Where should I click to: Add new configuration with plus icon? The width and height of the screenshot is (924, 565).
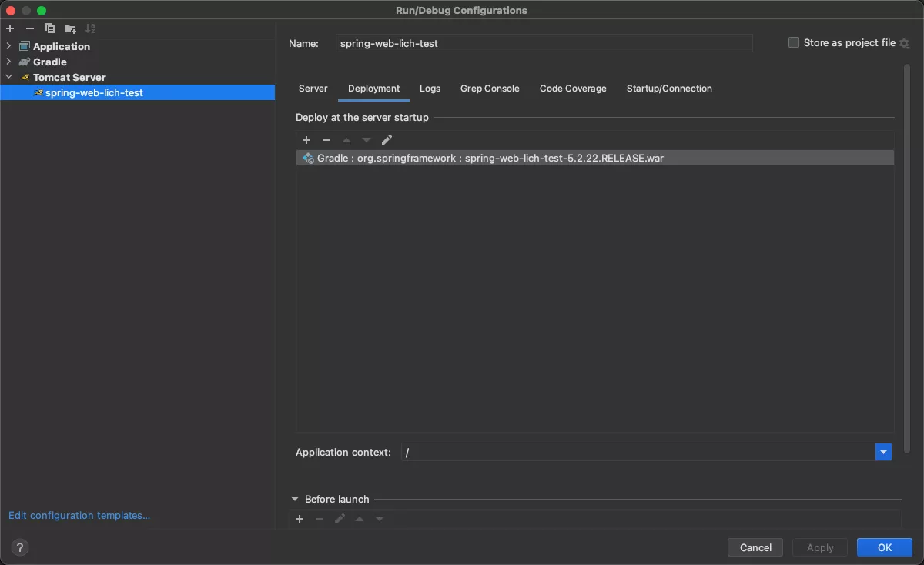click(10, 28)
